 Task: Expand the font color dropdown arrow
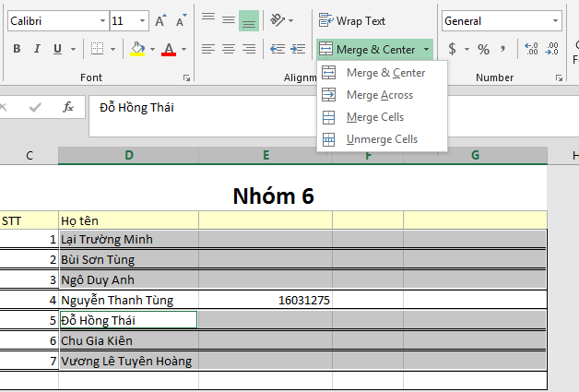click(183, 49)
